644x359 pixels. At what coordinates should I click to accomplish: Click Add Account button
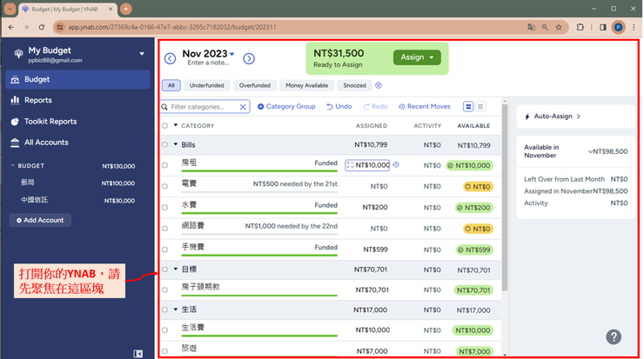click(x=40, y=220)
